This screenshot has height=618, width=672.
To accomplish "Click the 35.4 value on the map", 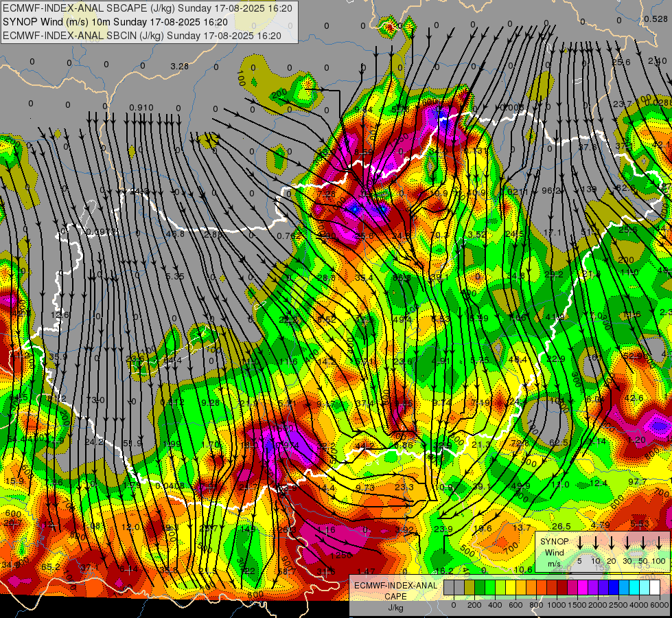I will [x=364, y=278].
